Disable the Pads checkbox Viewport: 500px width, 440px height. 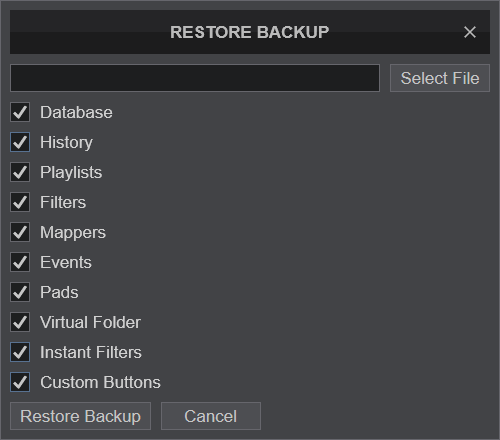(x=20, y=292)
